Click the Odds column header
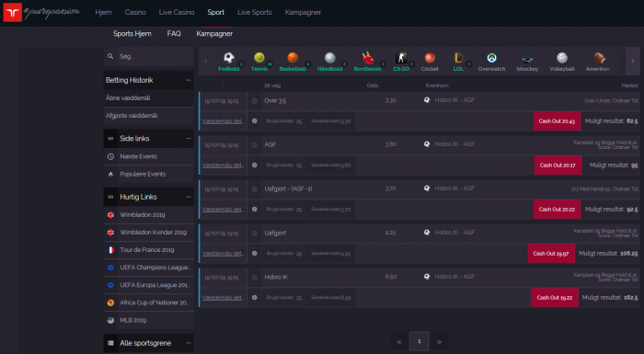Viewport: 644px width, 354px height. [x=373, y=86]
